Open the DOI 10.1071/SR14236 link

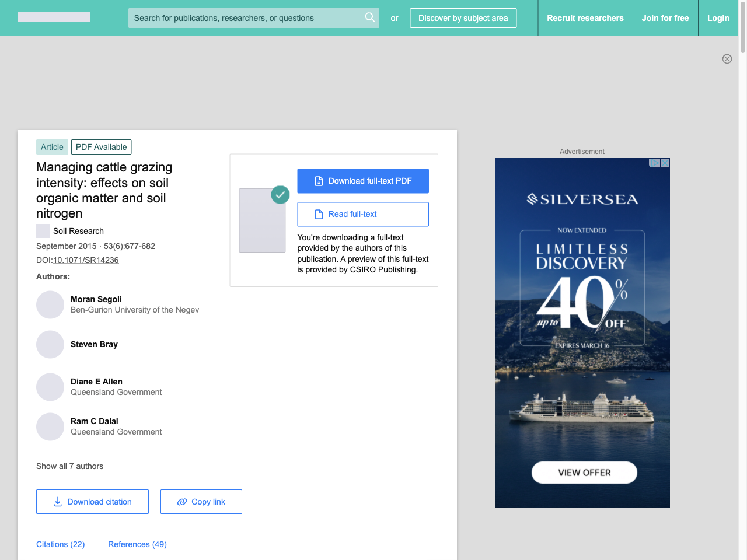86,260
